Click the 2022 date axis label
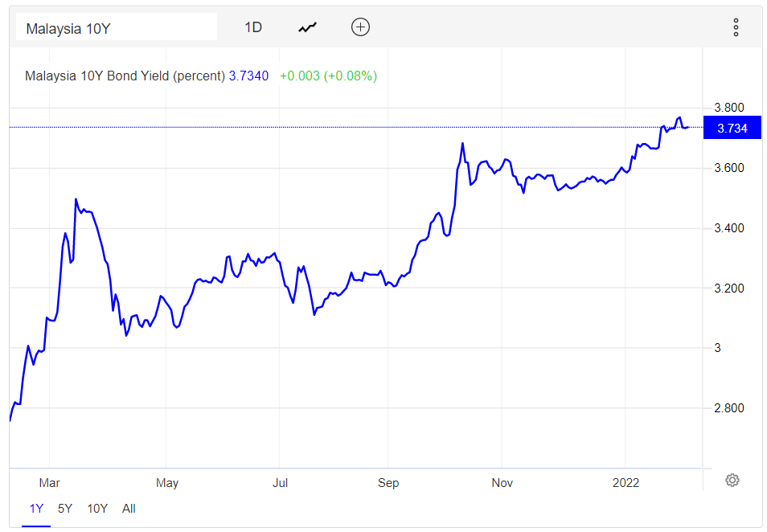The width and height of the screenshot is (767, 532). pyautogui.click(x=625, y=483)
